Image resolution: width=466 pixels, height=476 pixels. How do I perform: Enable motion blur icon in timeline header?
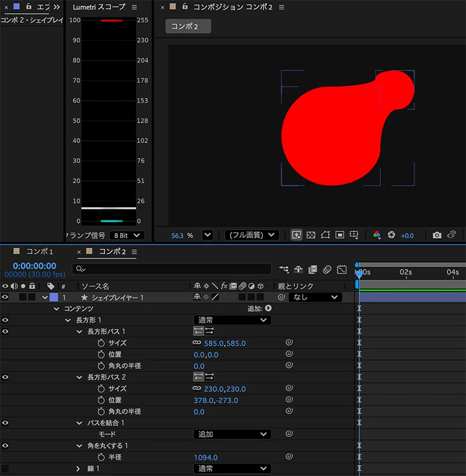pos(327,270)
